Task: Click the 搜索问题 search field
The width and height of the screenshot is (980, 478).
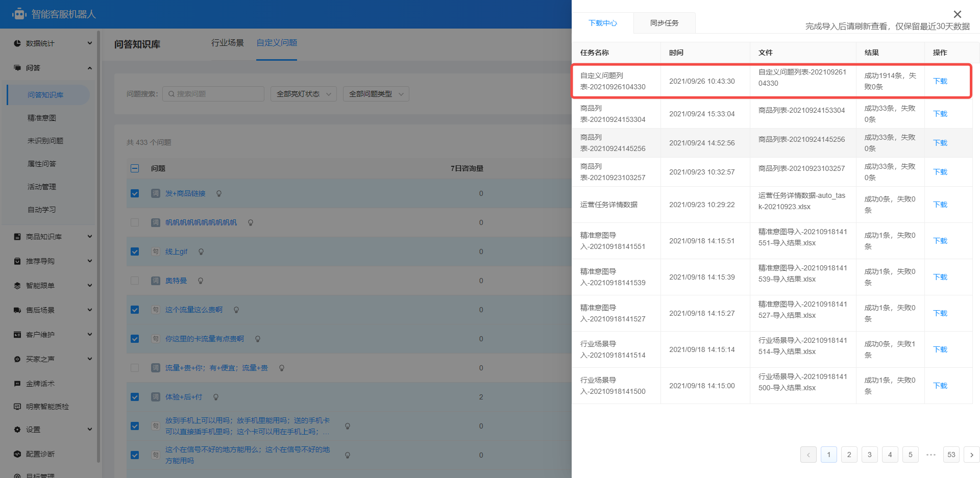Action: point(213,94)
